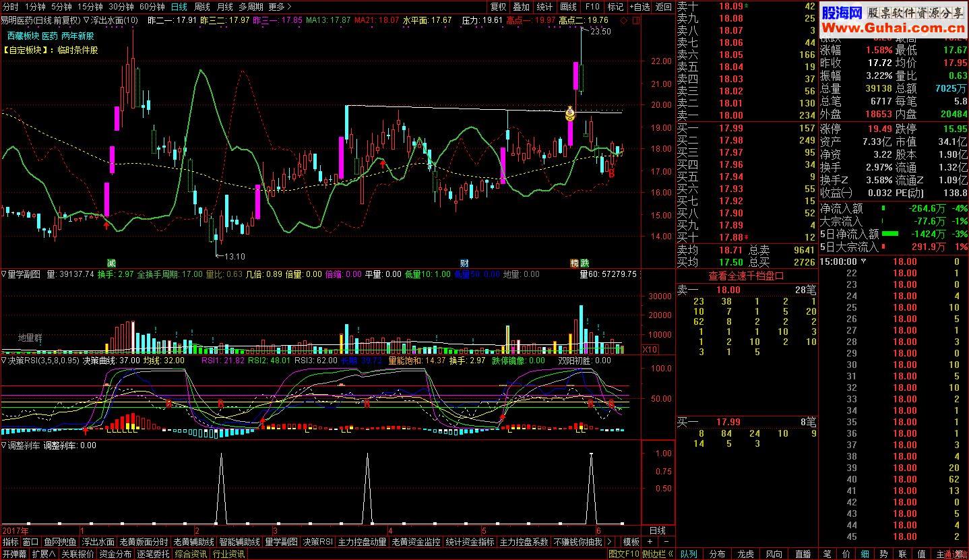This screenshot has height=560, width=969.
Task: Open the 15:00:00 time dropdown arrow
Action: click(x=863, y=261)
